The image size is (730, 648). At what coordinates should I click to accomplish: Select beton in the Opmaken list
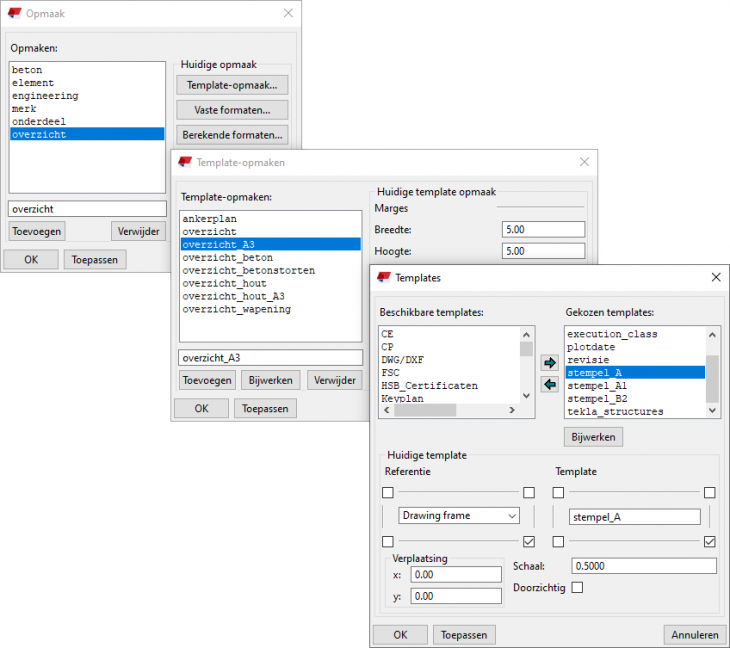(x=27, y=70)
